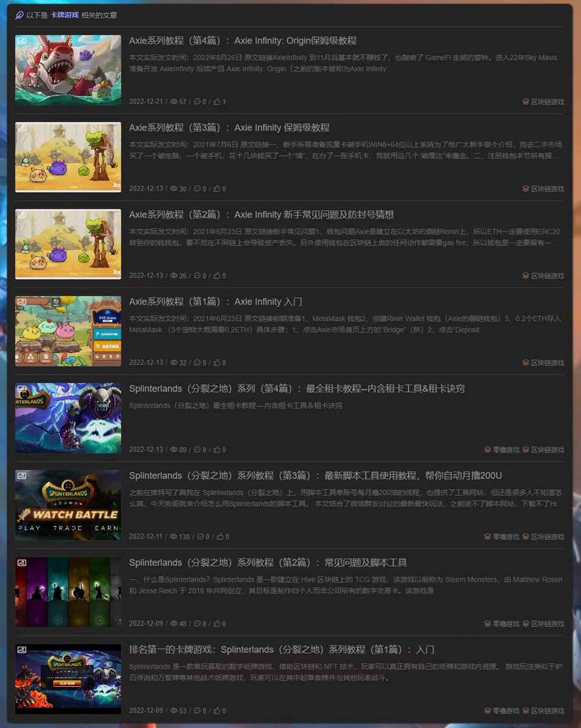Viewport: 581px width, 728px height.
Task: Click thumbnail of Axie 第2篇 article
Action: pyautogui.click(x=68, y=244)
